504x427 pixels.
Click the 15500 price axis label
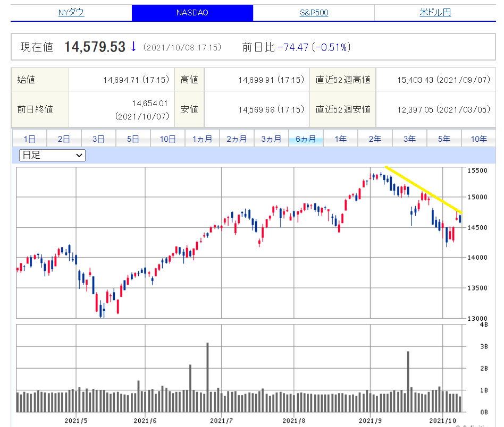pyautogui.click(x=477, y=170)
